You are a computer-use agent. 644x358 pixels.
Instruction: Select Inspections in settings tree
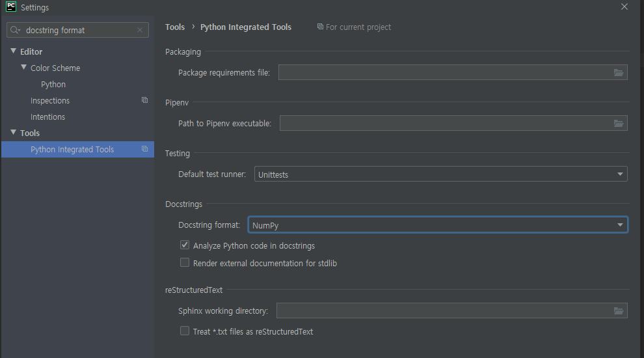point(50,101)
